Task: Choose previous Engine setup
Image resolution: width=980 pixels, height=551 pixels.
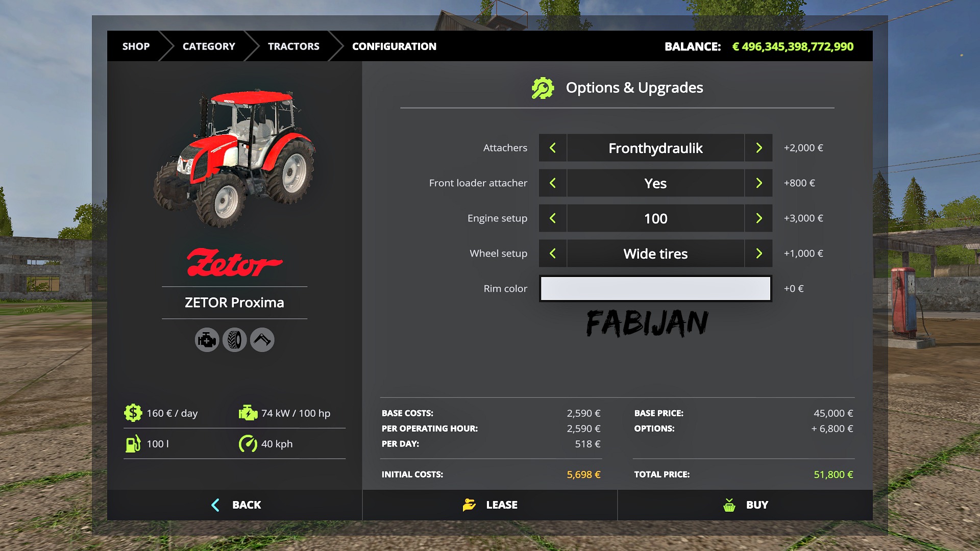Action: (553, 218)
